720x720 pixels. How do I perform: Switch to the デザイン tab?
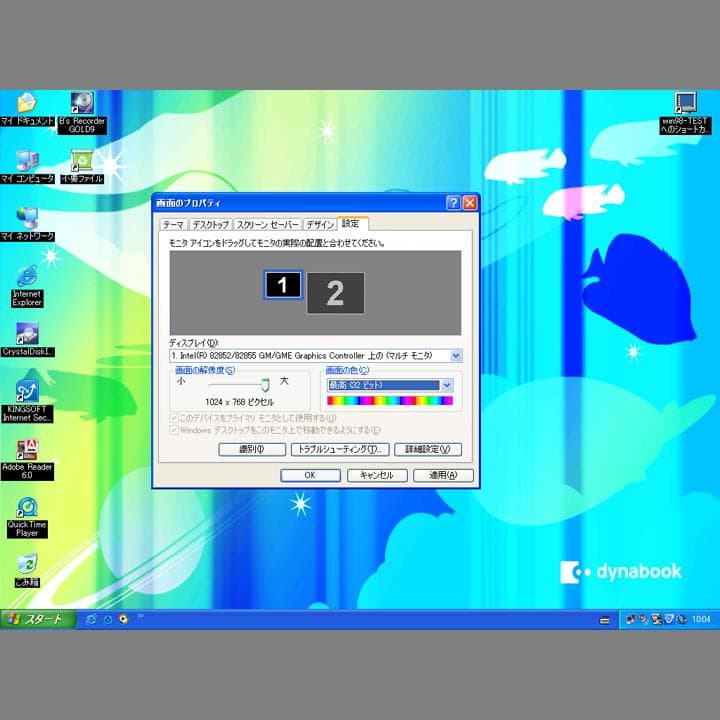[x=320, y=225]
